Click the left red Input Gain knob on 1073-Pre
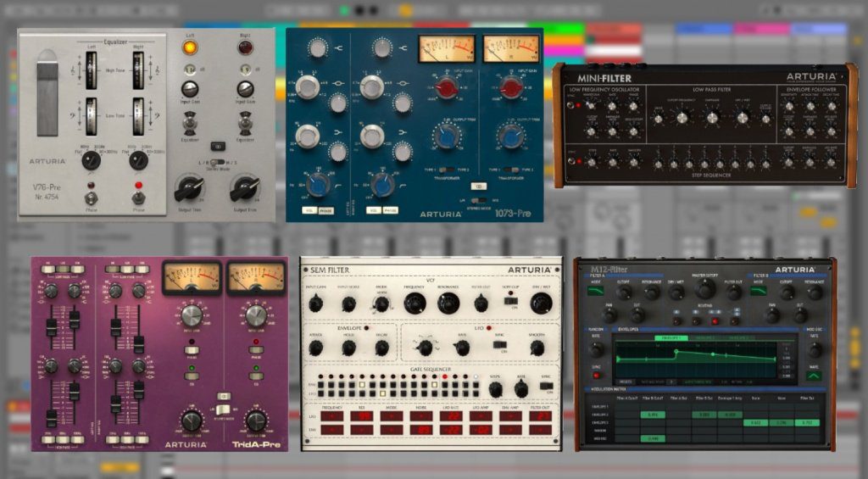The width and height of the screenshot is (868, 479). [x=448, y=88]
